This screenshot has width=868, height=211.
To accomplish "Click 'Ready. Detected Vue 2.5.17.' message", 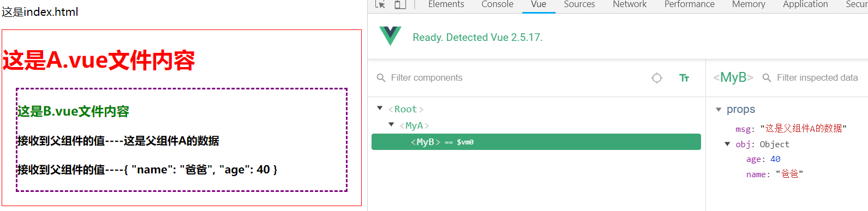I will (x=477, y=37).
